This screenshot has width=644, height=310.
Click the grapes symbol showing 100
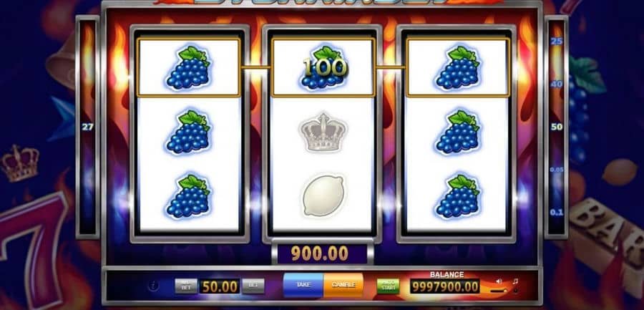tap(323, 67)
